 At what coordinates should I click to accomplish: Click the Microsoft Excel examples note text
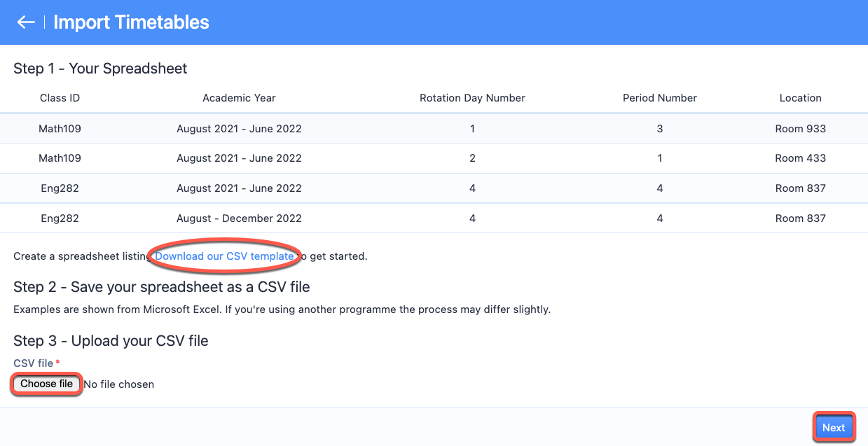pyautogui.click(x=282, y=309)
